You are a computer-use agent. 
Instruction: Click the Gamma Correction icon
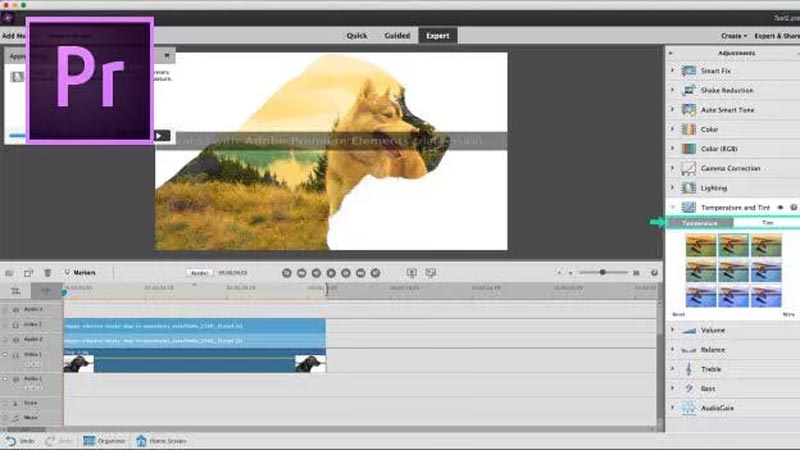pos(689,168)
